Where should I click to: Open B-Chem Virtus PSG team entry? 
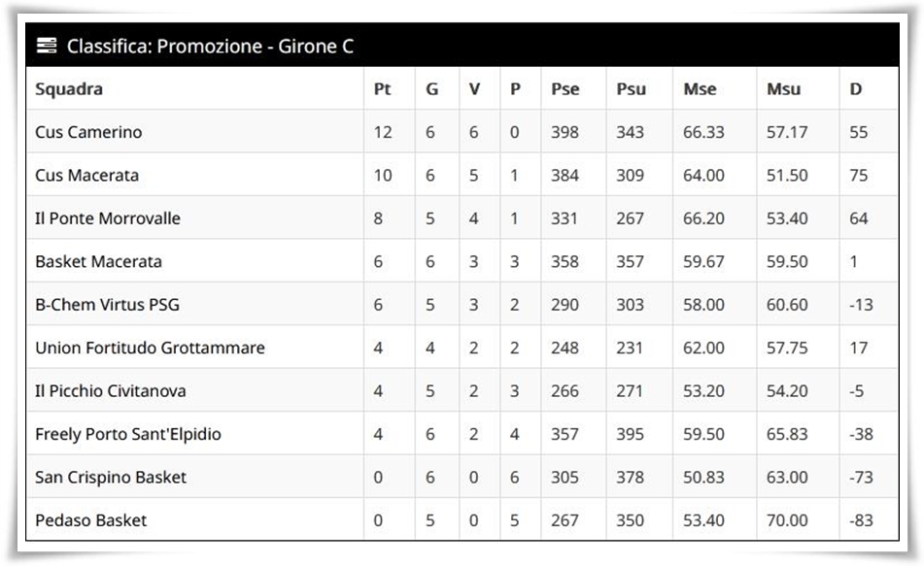coord(107,305)
